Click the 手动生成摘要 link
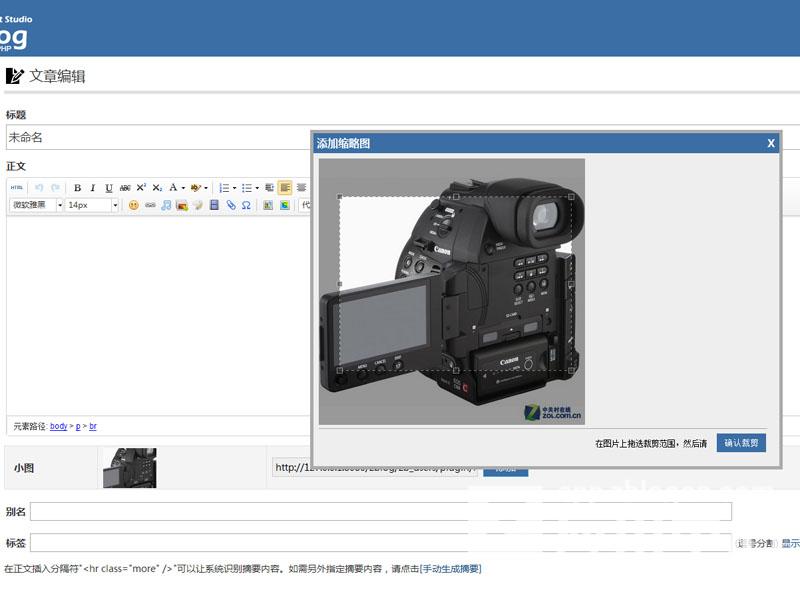 click(x=450, y=569)
